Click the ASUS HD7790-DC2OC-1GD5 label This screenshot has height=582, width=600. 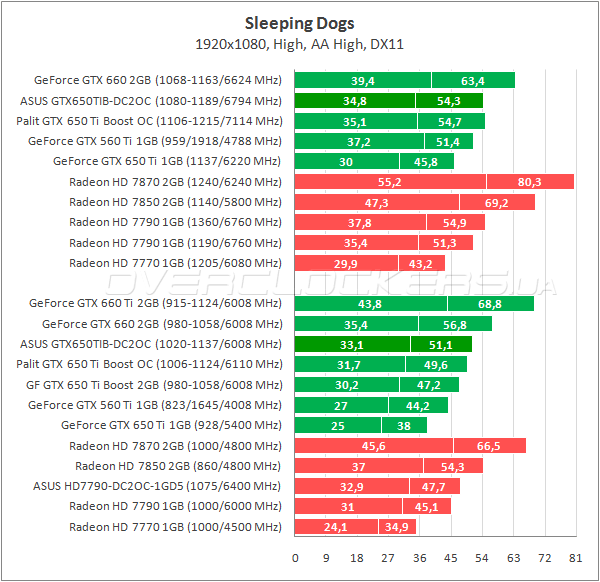[158, 486]
